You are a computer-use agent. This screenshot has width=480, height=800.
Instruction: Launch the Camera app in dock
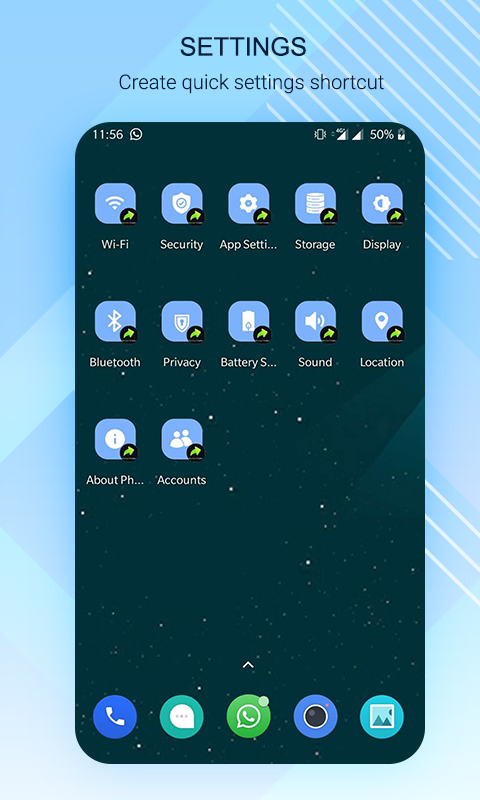point(315,717)
